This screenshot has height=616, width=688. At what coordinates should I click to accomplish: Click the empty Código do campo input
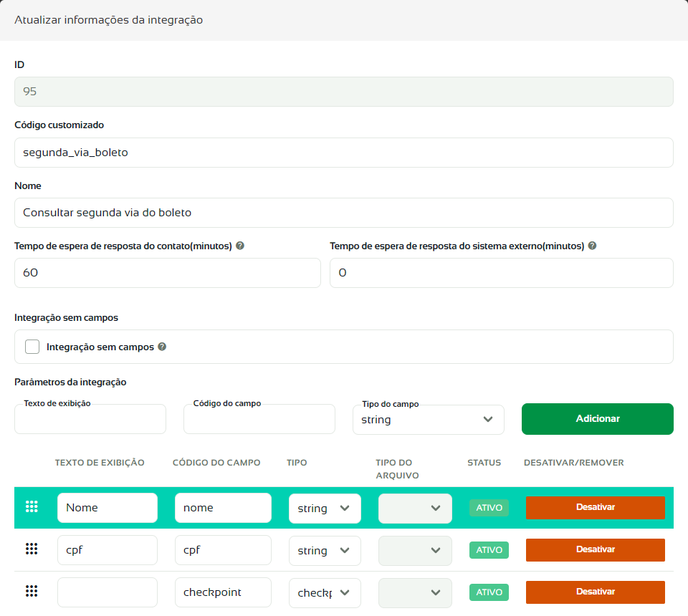click(259, 419)
